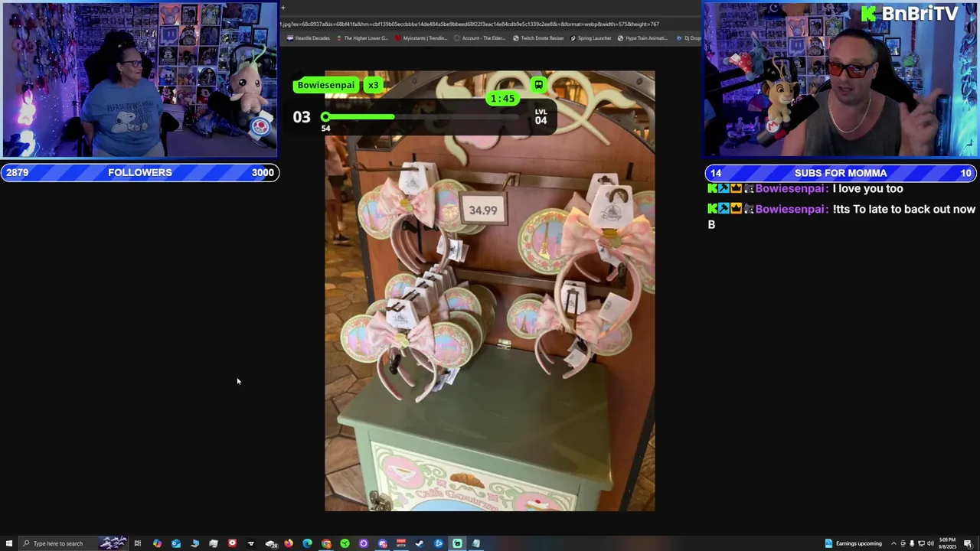Open the notification center icon

969,543
